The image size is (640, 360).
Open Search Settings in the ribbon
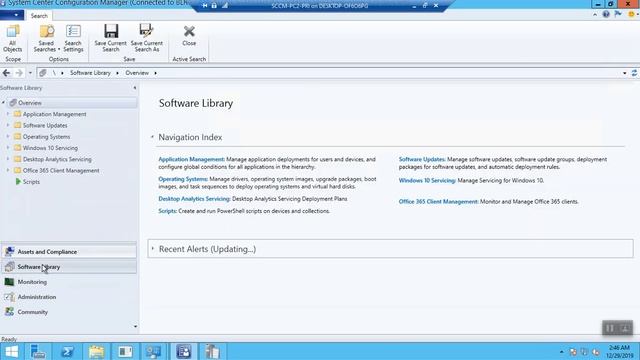click(x=73, y=38)
